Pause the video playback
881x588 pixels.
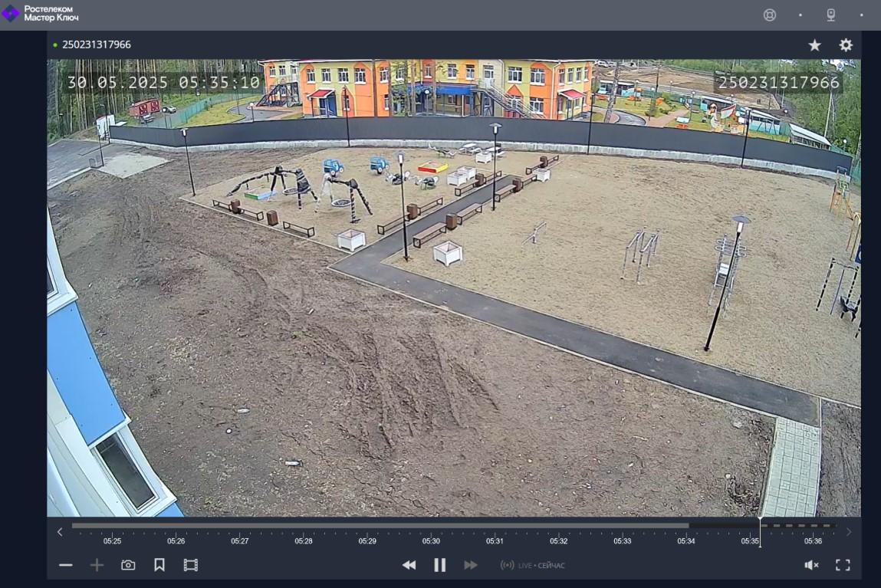440,565
